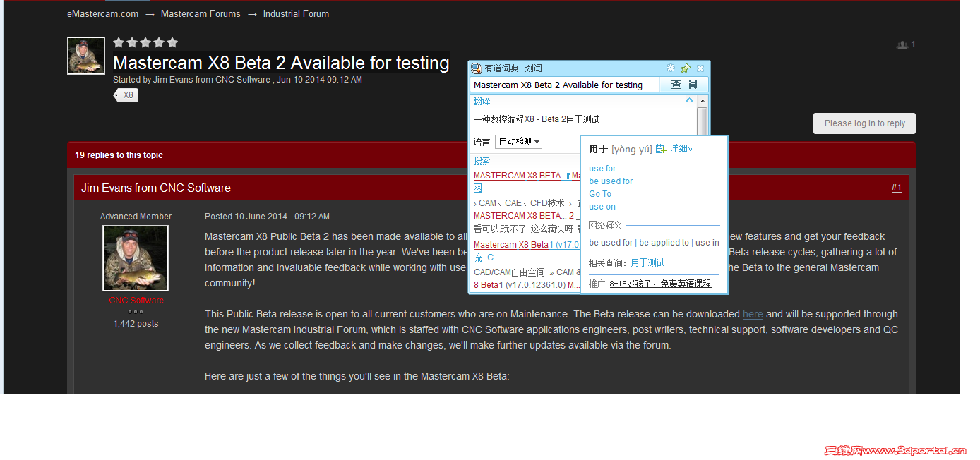Open Mastercam X8 Beta1 (v17.0 search result

click(x=526, y=245)
